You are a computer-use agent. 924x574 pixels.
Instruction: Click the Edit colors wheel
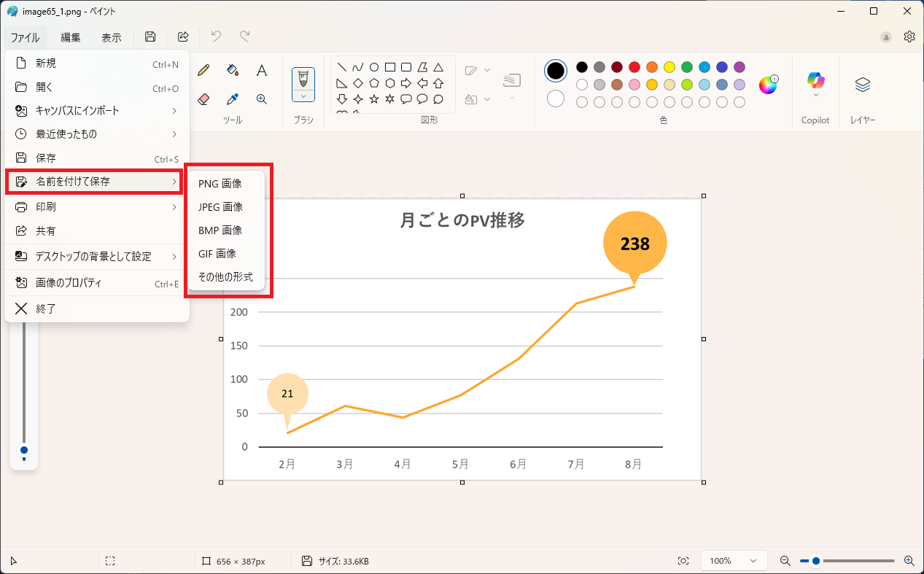768,85
